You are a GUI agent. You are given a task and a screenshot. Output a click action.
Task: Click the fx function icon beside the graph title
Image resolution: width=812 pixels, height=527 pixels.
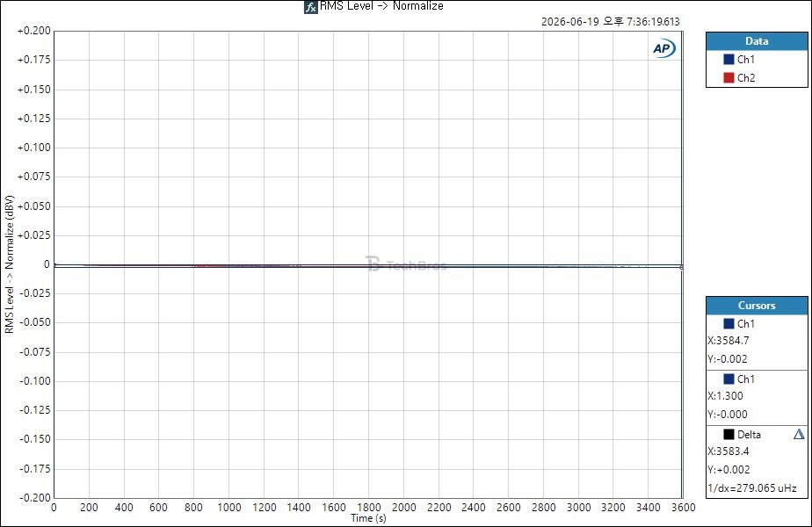(x=311, y=7)
